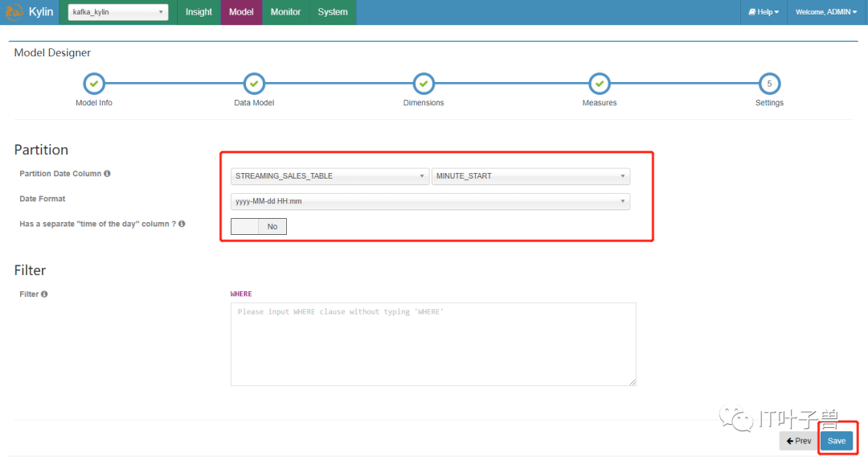Switch to the Monitor tab

tap(285, 11)
